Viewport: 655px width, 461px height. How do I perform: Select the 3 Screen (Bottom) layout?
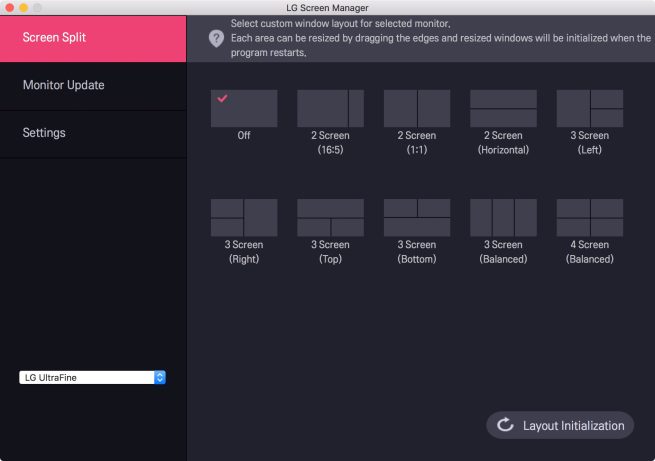[417, 217]
